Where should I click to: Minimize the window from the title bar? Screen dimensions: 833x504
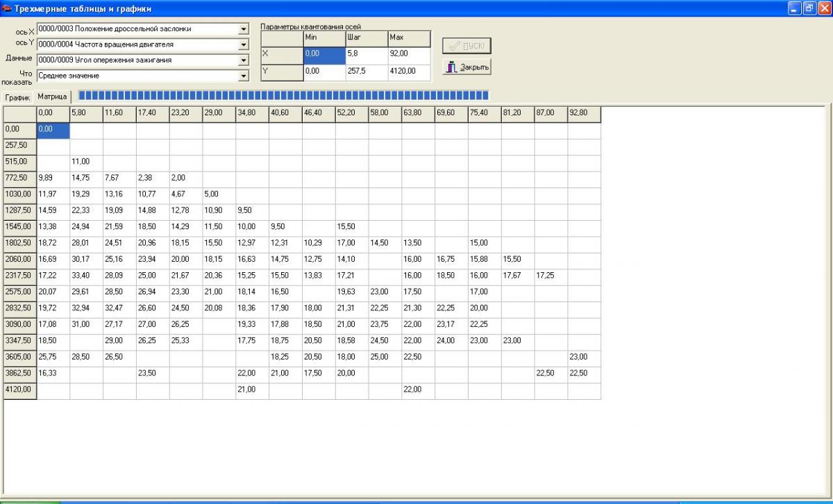tap(795, 8)
